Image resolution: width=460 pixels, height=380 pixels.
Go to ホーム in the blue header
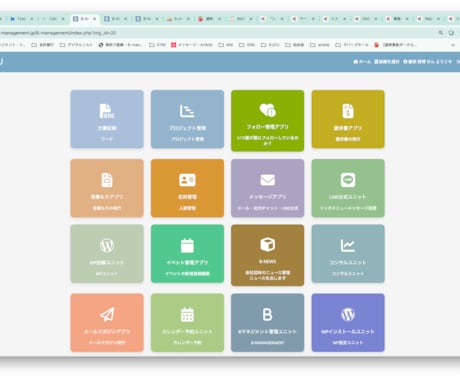pyautogui.click(x=362, y=62)
